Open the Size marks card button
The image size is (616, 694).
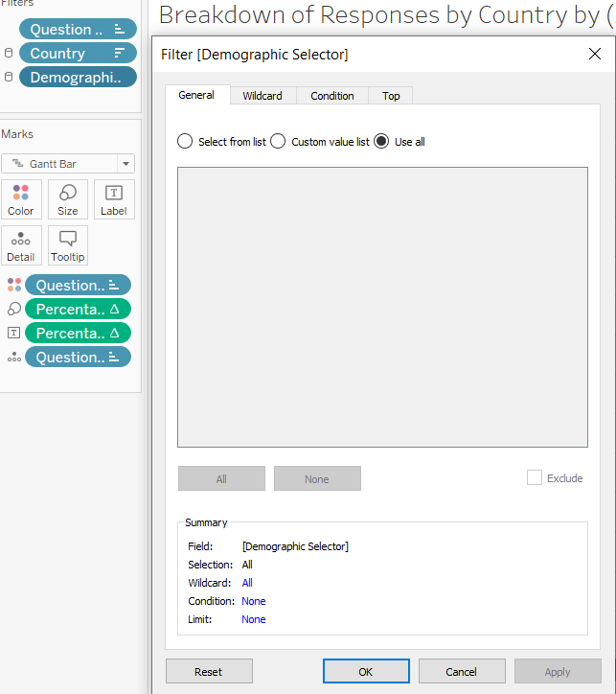pos(68,199)
